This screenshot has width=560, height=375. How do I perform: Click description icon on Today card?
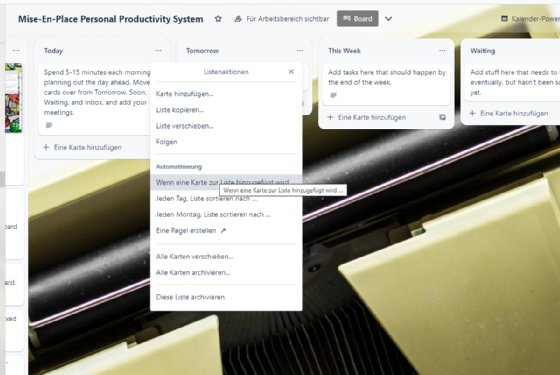coord(49,125)
